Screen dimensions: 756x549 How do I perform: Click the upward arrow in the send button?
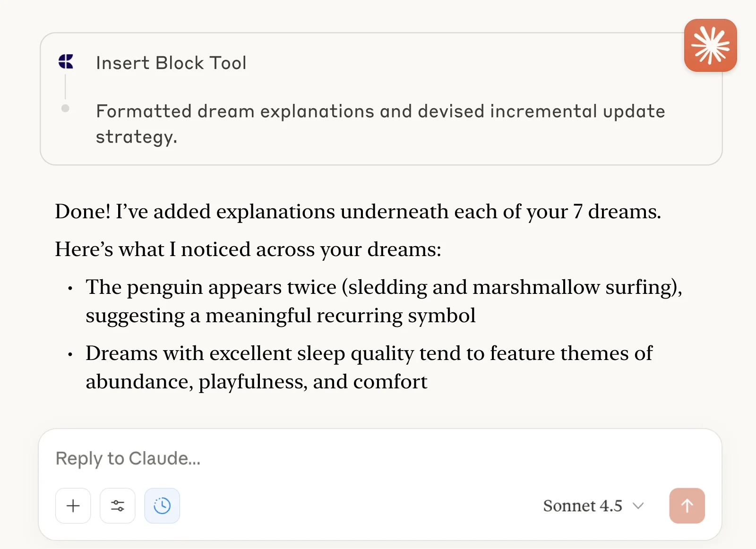pos(687,506)
